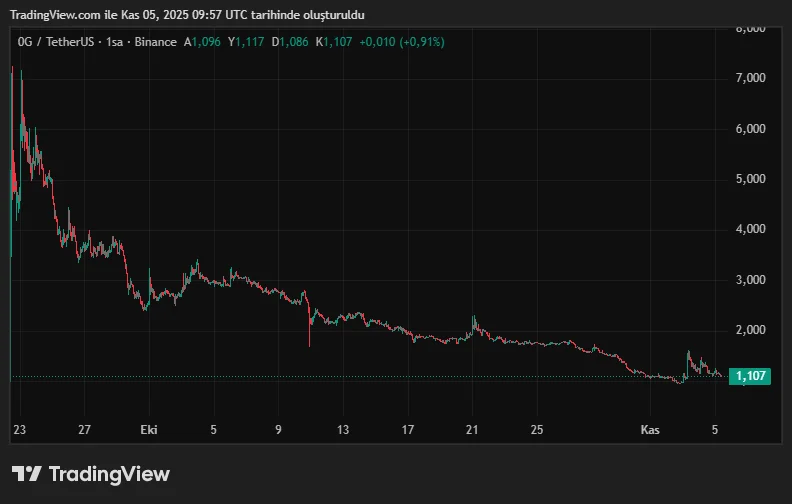
Task: Open the TradingView wordmark link
Action: point(109,473)
